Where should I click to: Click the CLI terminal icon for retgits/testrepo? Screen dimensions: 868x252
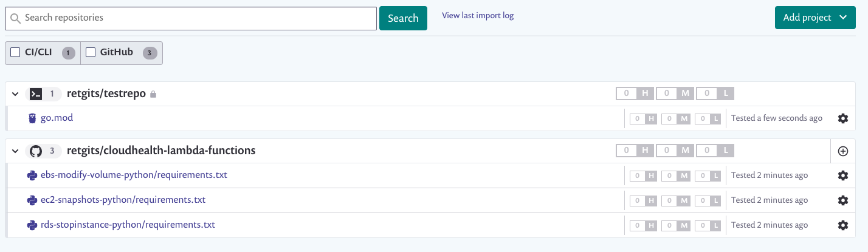[x=36, y=94]
